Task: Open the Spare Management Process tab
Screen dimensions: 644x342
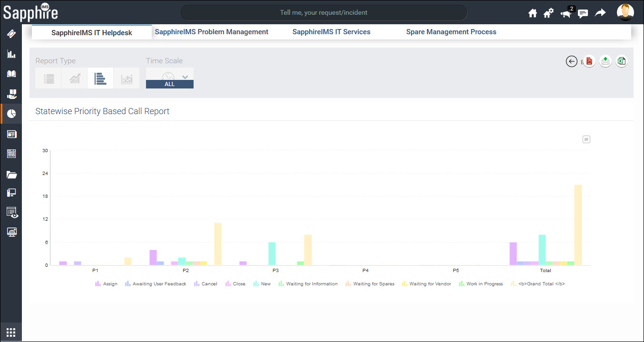Action: [x=451, y=31]
